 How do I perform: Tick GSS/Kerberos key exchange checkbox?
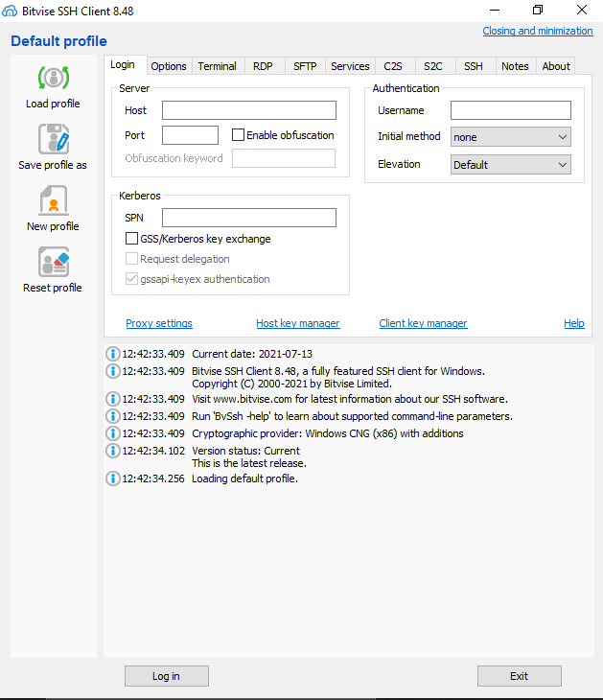131,239
